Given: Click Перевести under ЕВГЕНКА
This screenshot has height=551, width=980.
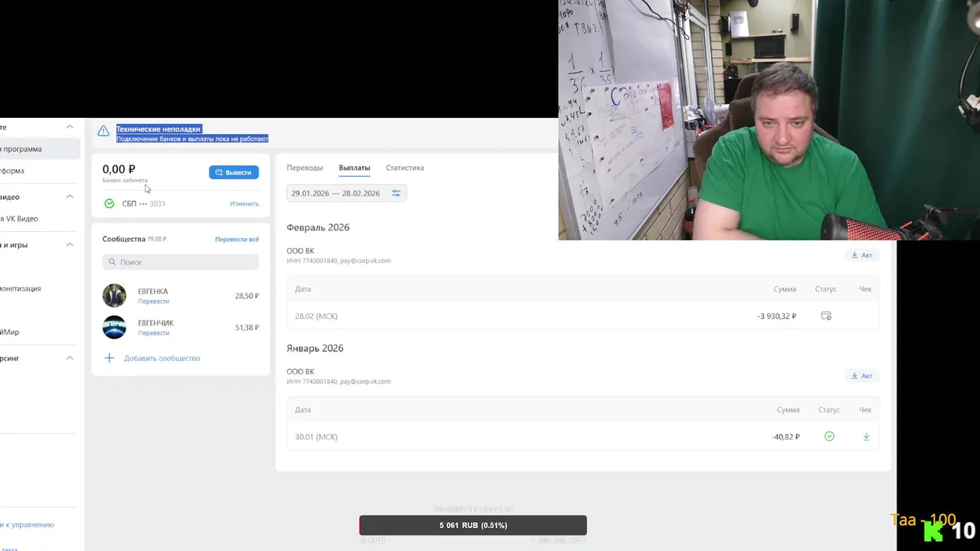Looking at the screenshot, I should [153, 302].
